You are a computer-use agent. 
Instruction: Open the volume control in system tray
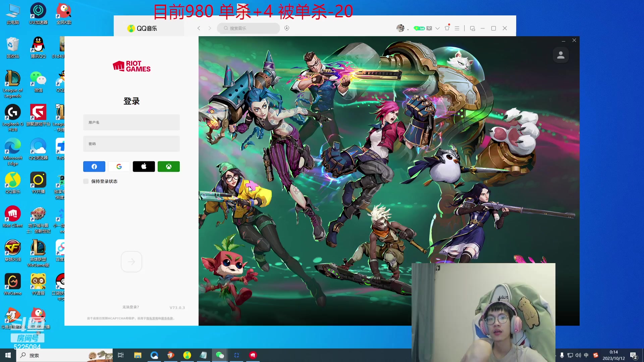coord(578,355)
